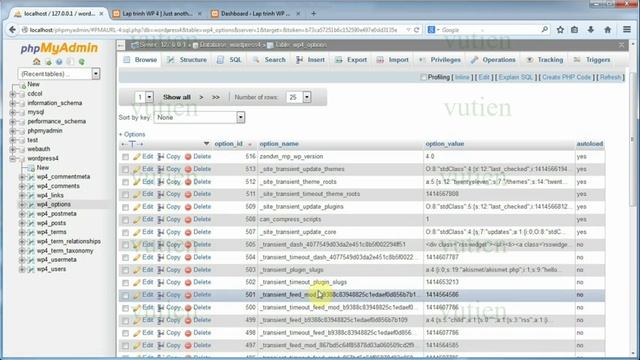Go to the last page with >>
Viewport: 640px width, 360px height.
point(216,97)
